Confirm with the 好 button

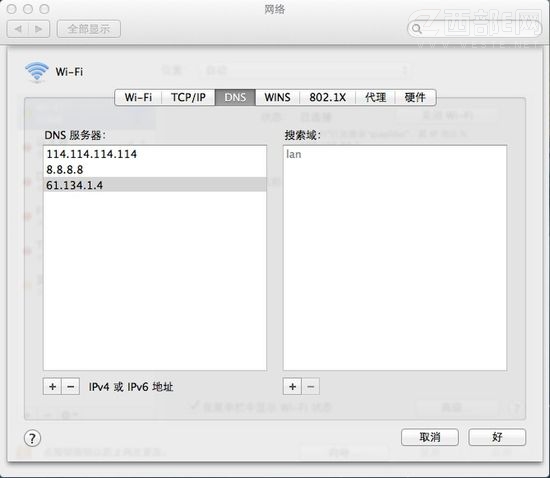click(x=497, y=437)
